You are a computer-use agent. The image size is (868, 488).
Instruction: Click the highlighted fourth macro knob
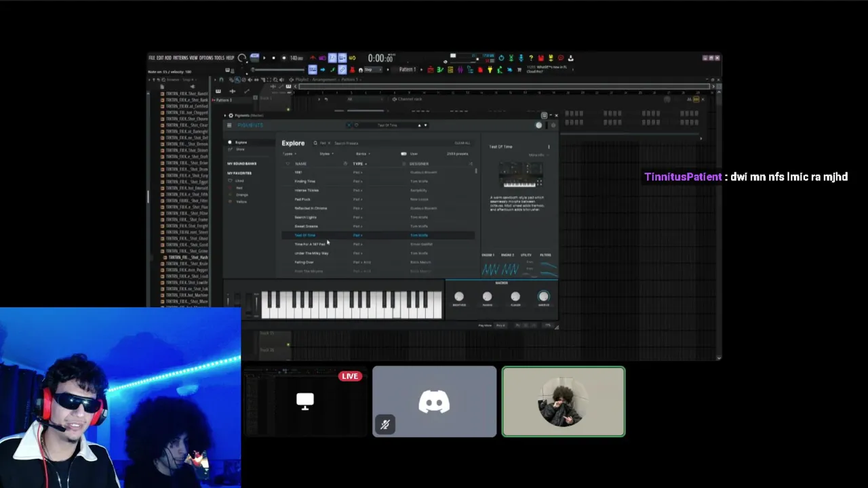tap(543, 296)
